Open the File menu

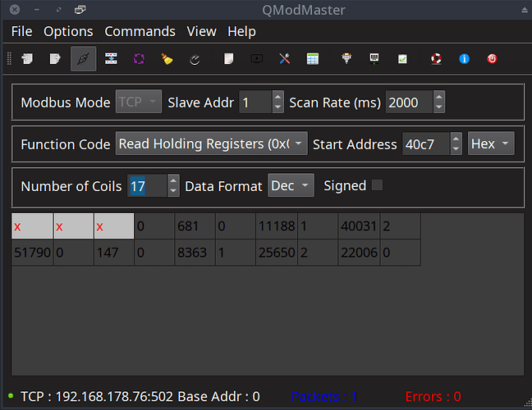click(x=21, y=31)
